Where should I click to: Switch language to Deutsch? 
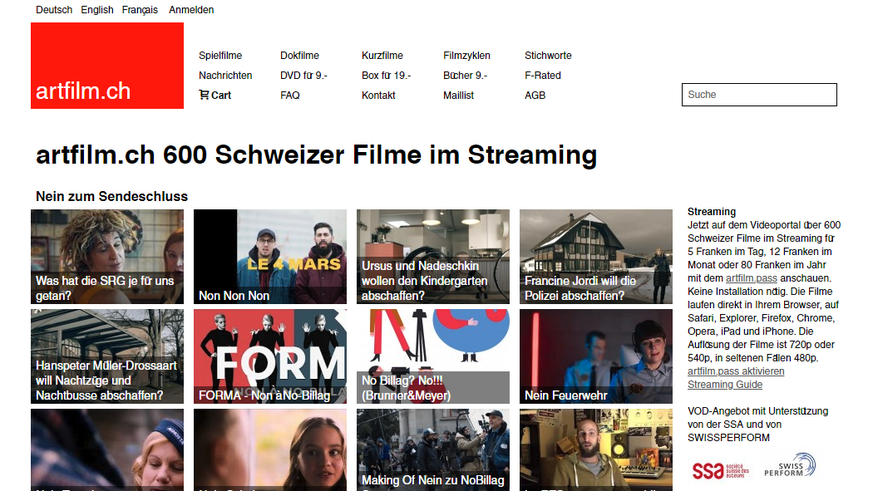tap(54, 9)
